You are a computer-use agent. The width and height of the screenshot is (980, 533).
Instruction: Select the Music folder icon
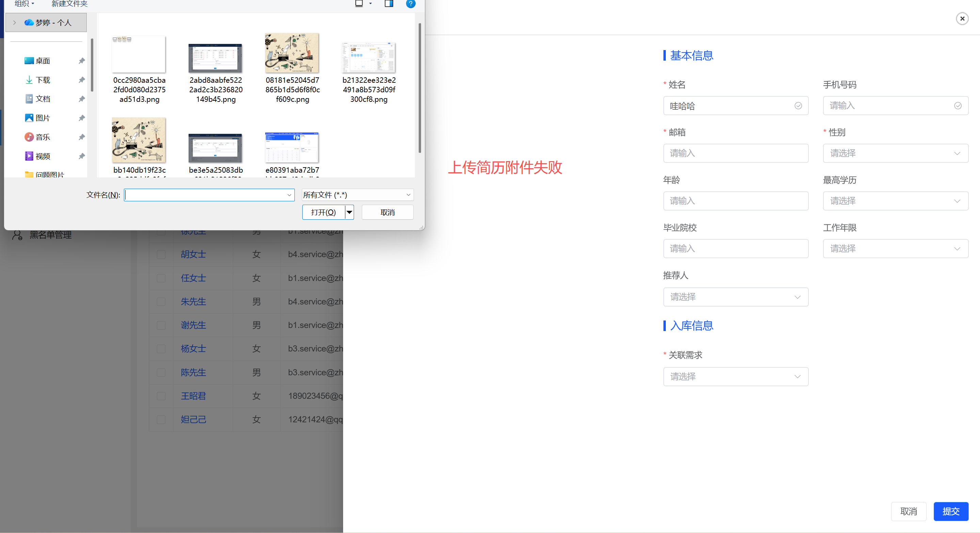[x=29, y=137]
